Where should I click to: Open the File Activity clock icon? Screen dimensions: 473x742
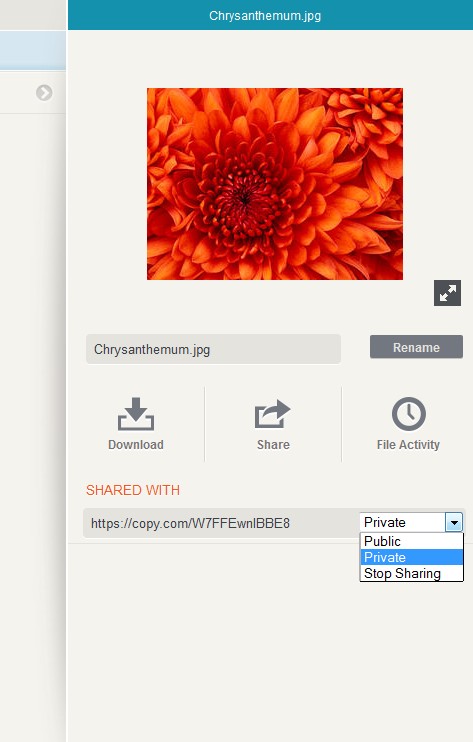(x=409, y=414)
